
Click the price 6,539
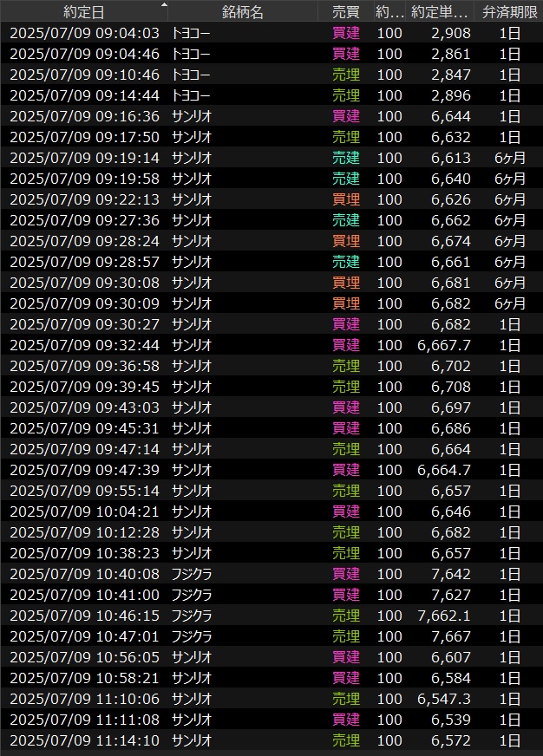(x=451, y=720)
